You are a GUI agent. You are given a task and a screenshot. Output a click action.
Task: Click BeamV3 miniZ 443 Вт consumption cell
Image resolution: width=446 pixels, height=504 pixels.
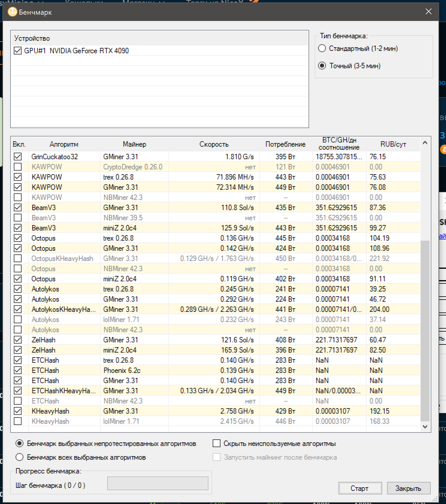[285, 228]
